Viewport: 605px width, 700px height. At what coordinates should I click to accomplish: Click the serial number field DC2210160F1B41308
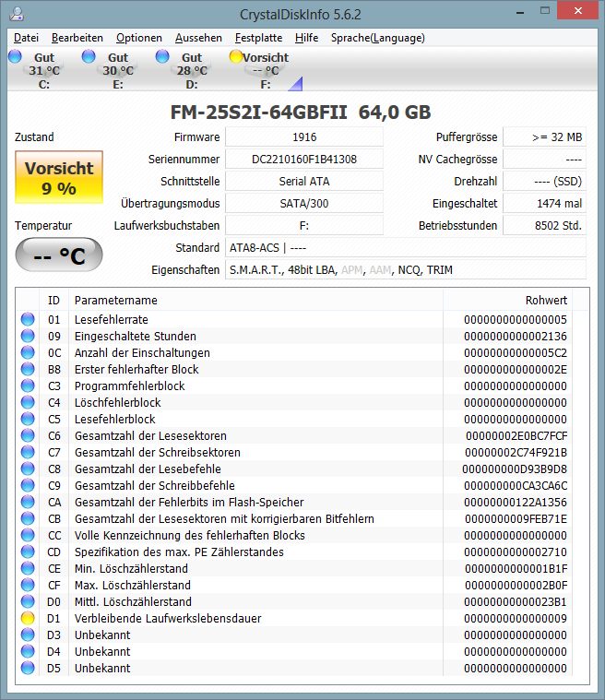coord(304,160)
